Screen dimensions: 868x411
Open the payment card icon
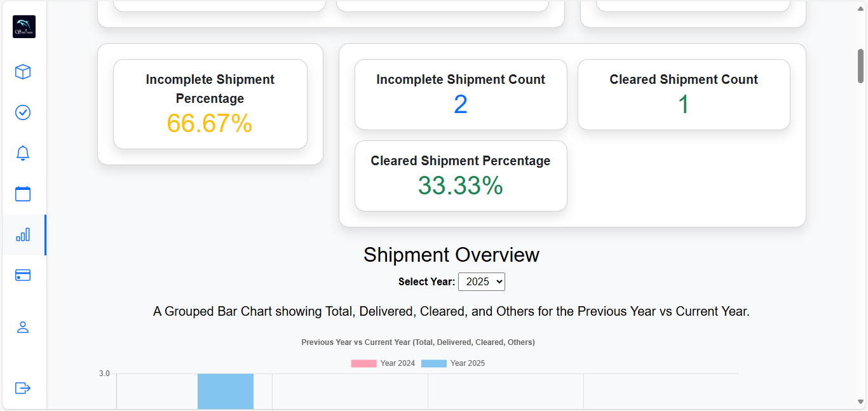tap(23, 275)
